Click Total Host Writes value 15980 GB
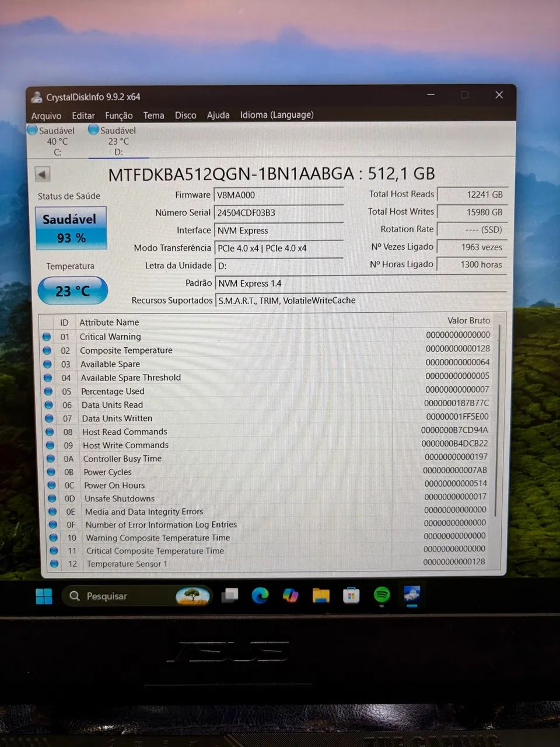 (x=473, y=212)
